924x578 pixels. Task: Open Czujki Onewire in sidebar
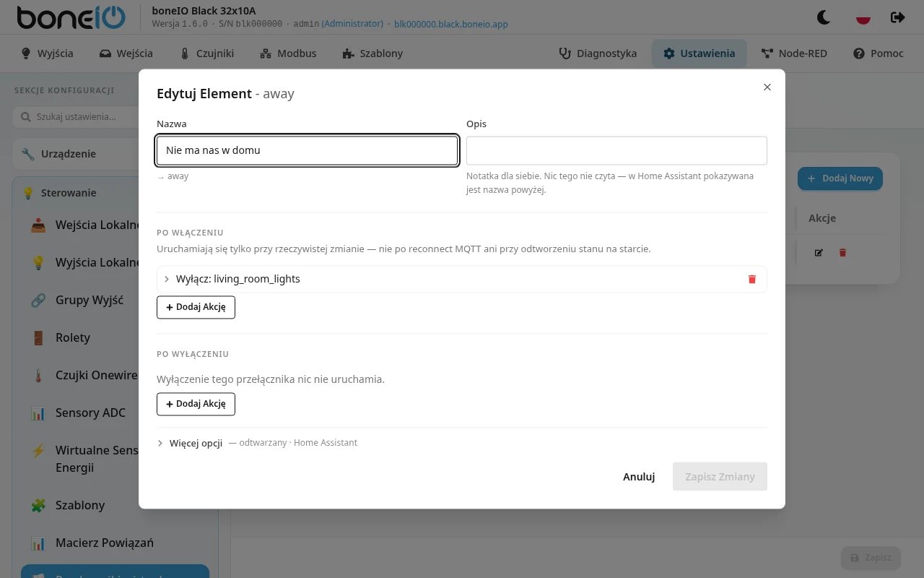coord(84,375)
